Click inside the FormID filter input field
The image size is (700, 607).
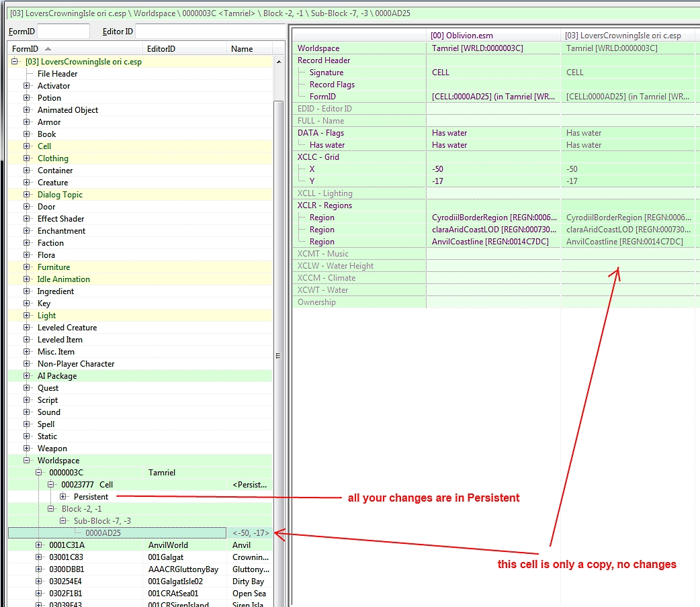[x=63, y=31]
